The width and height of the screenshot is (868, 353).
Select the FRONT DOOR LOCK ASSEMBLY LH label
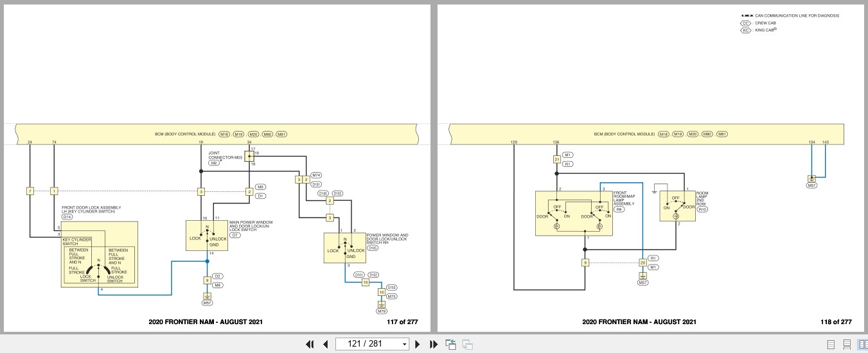(91, 210)
